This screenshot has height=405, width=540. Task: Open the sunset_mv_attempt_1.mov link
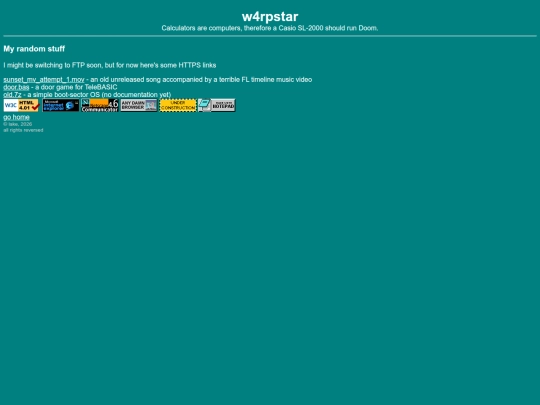click(x=44, y=80)
